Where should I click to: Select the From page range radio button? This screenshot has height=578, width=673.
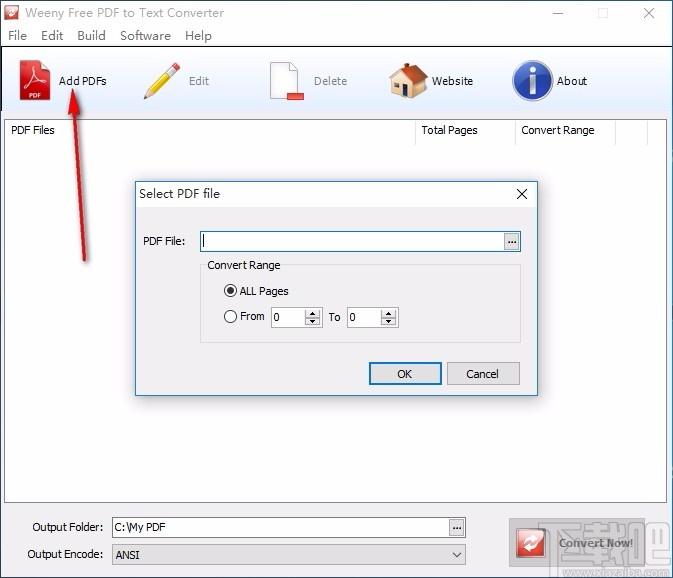[230, 317]
